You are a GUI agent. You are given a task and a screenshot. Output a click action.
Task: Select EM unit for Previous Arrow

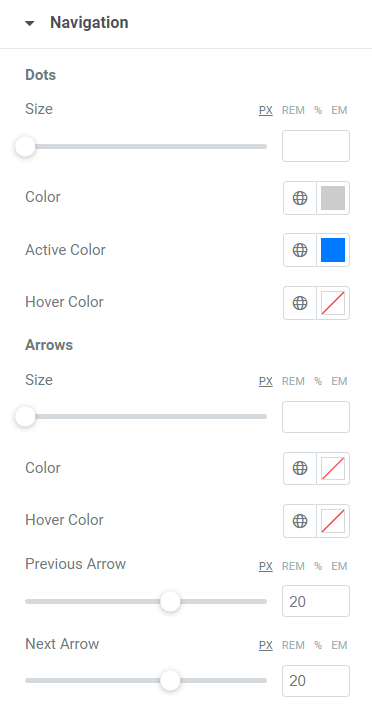click(339, 566)
